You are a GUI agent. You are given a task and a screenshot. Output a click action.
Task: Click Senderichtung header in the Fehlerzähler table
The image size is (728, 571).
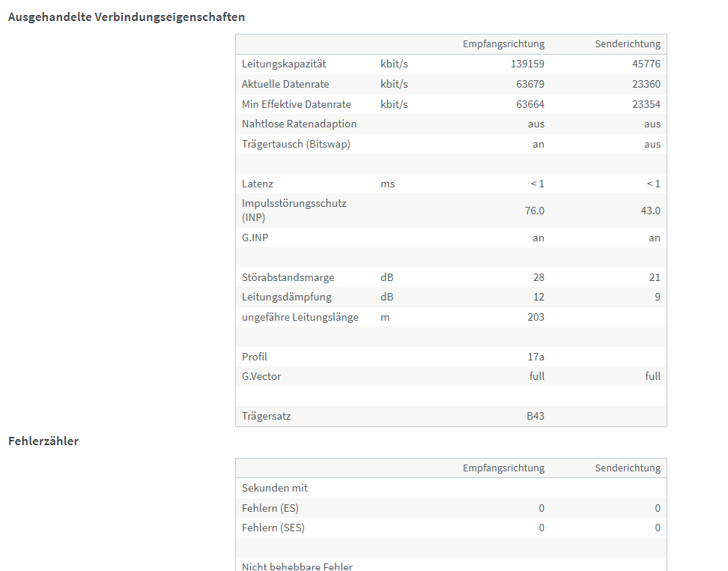[628, 468]
